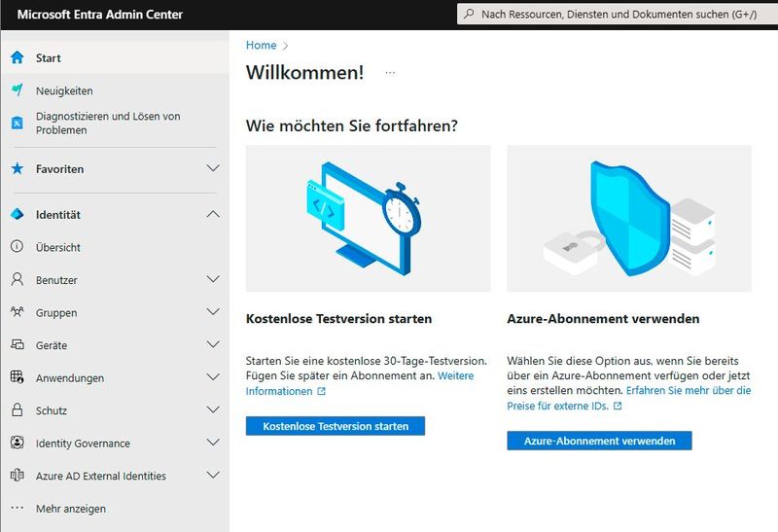Expand the Benutzer submenu chevron
The height and width of the screenshot is (532, 778).
coord(213,279)
